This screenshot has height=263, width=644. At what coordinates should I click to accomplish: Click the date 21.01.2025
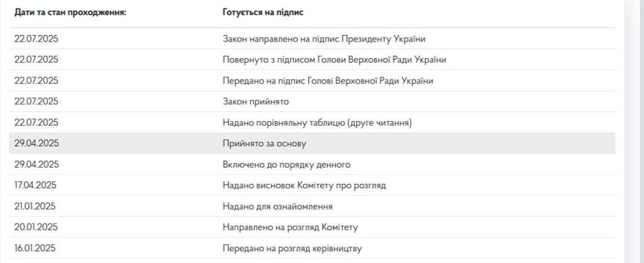[x=36, y=207]
